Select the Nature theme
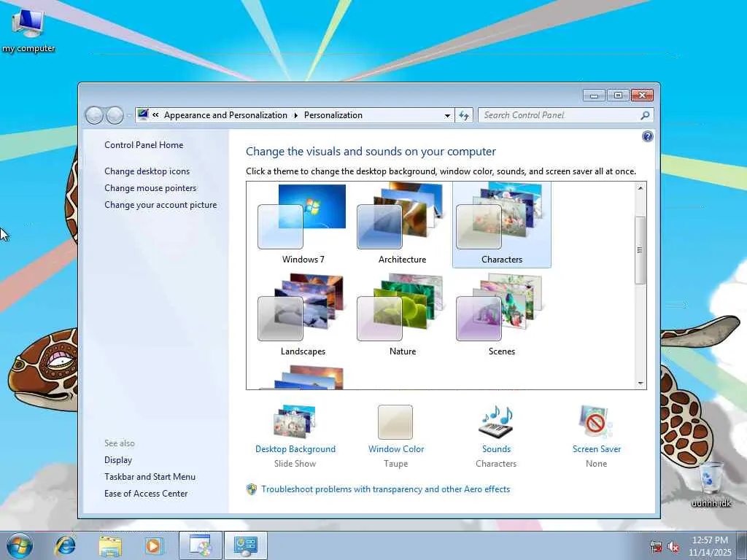Viewport: 747px width, 560px height. point(402,315)
